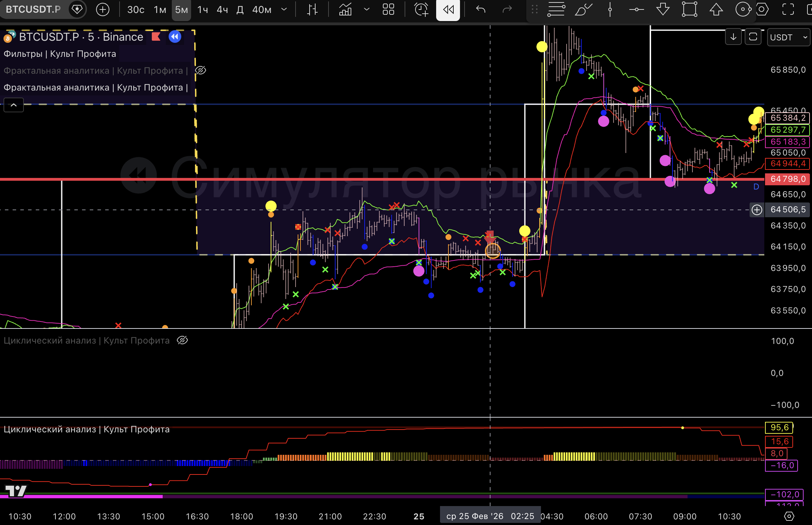Click the fullscreen mode icon
Viewport: 812px width, 525px height.
click(x=788, y=9)
